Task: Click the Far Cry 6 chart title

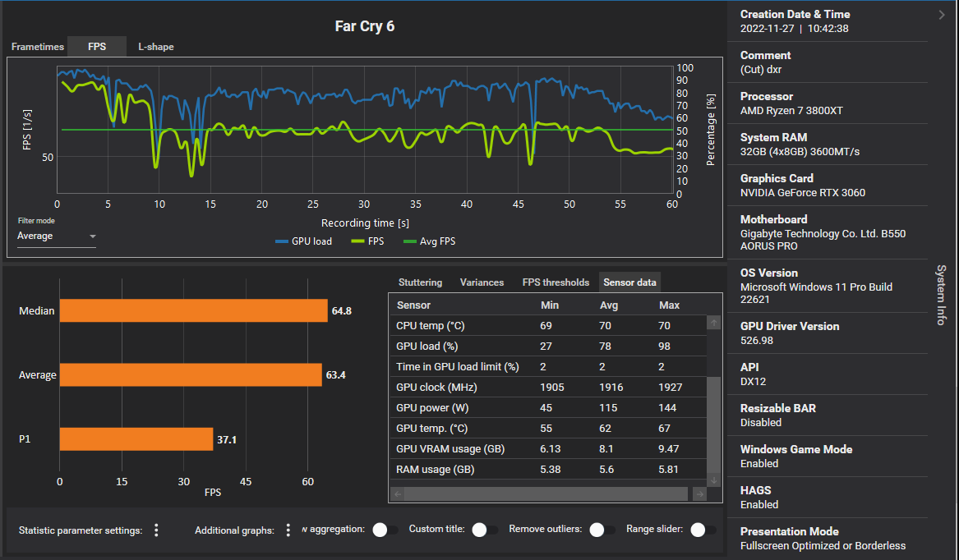Action: pyautogui.click(x=365, y=26)
